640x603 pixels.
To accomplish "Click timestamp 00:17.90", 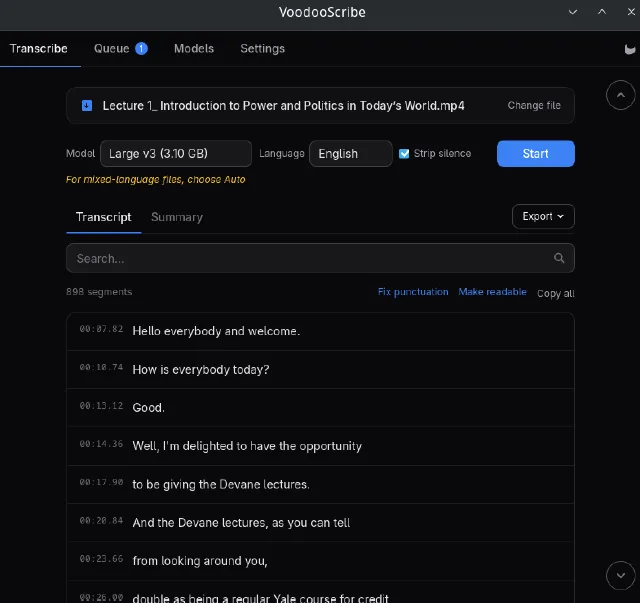I will [x=101, y=482].
